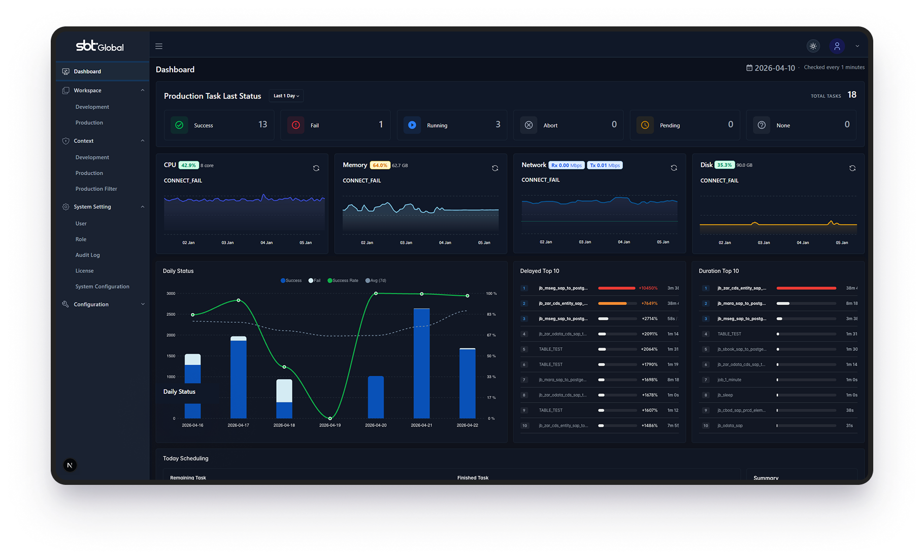
Task: Open Production Filter link in sidebar
Action: tap(96, 189)
